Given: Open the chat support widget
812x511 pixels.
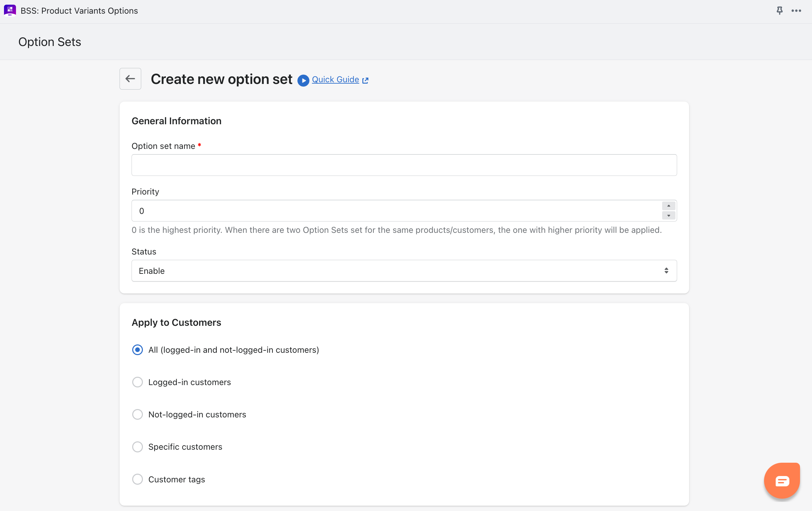Looking at the screenshot, I should 782,480.
